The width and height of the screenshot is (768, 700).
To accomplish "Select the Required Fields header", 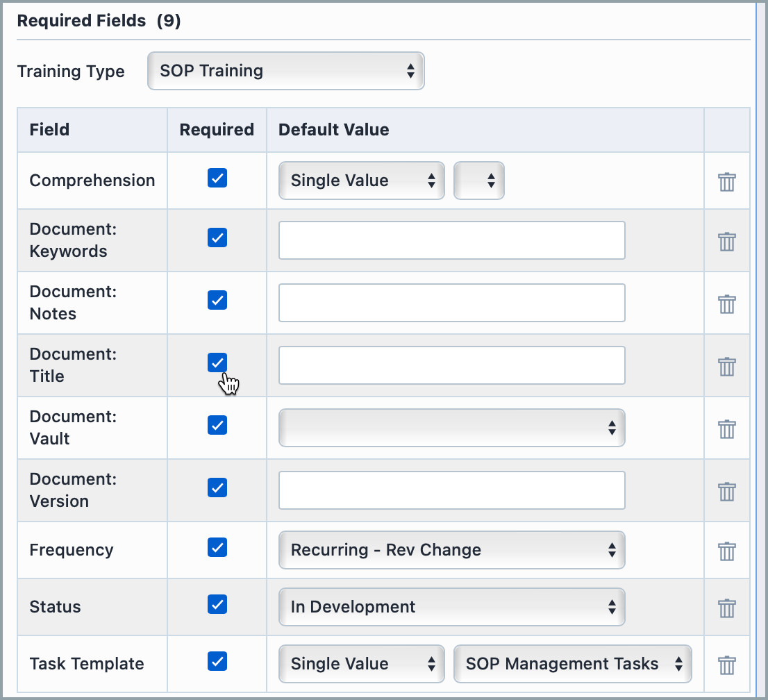I will pyautogui.click(x=81, y=20).
